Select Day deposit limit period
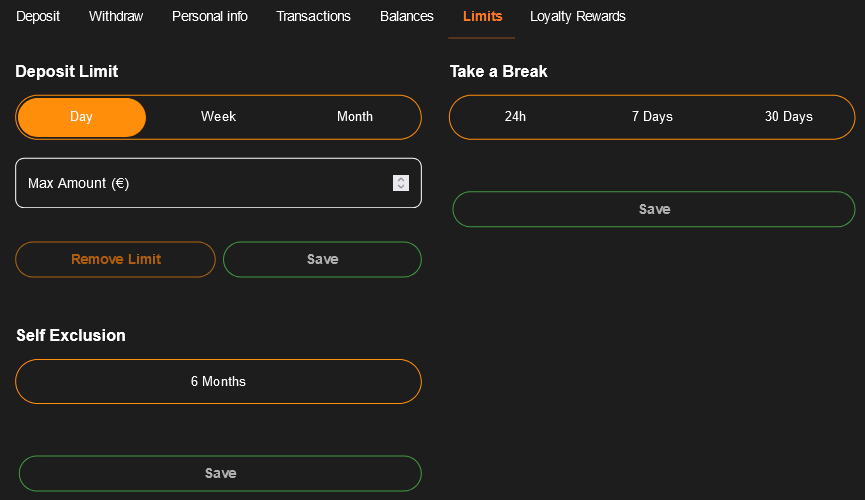Viewport: 865px width, 500px height. (82, 117)
